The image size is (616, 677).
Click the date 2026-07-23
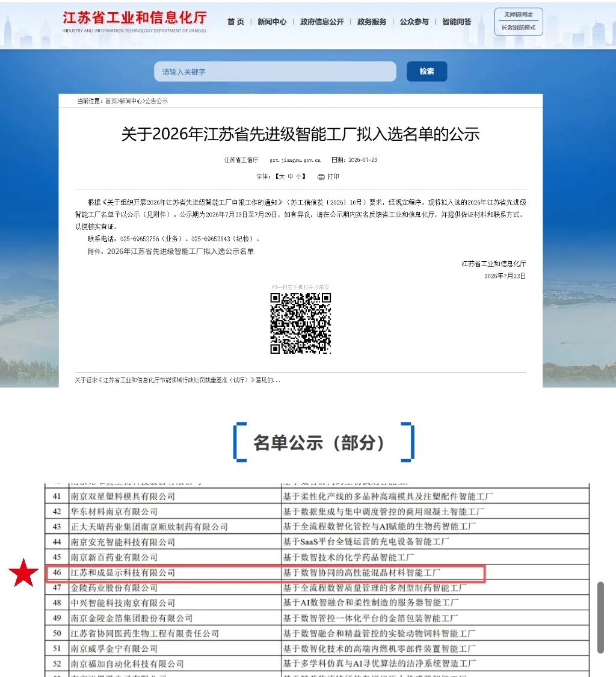point(363,160)
